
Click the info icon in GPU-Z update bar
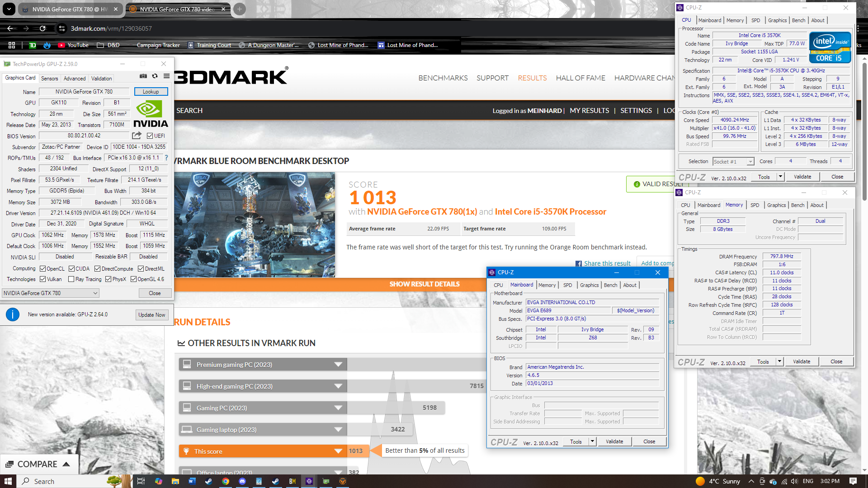(13, 314)
